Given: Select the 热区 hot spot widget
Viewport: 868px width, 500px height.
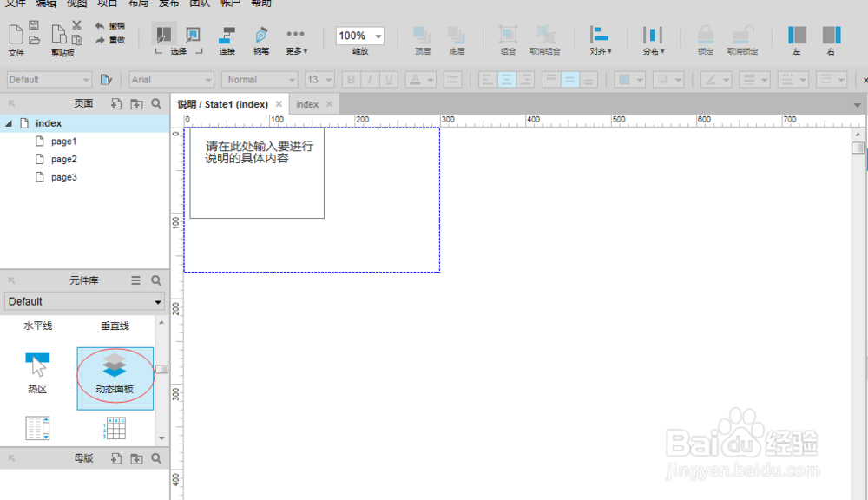Looking at the screenshot, I should (x=37, y=373).
